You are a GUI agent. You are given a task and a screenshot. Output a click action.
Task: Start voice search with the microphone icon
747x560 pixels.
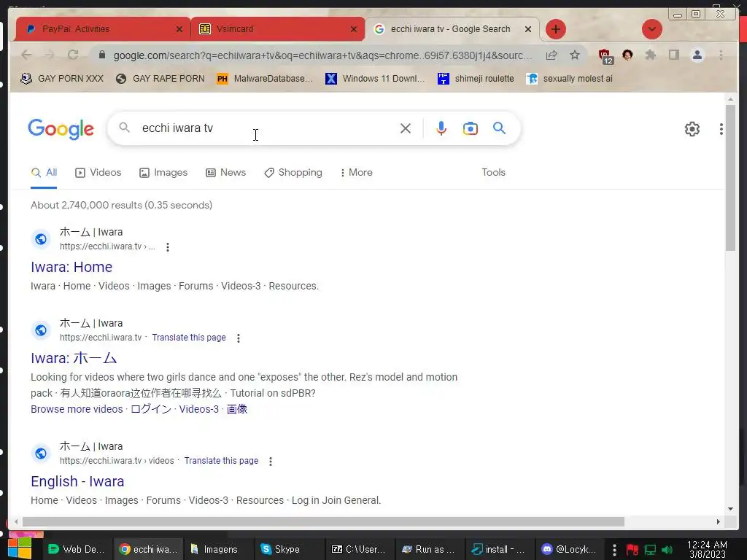tap(441, 128)
